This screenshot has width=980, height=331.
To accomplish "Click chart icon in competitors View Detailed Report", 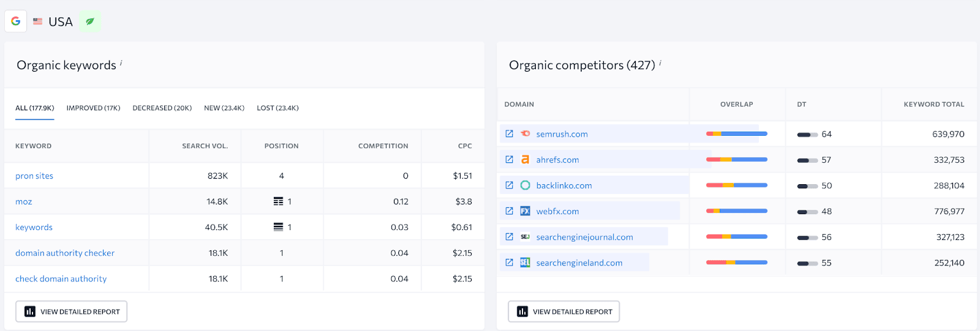I will point(522,311).
